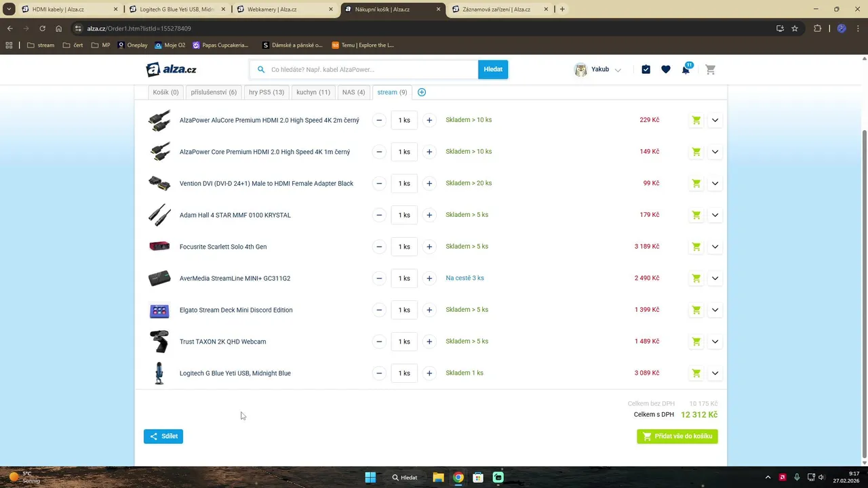Viewport: 868px width, 488px height.
Task: Increase quantity of Adam Hall 4 STAR
Action: 429,215
